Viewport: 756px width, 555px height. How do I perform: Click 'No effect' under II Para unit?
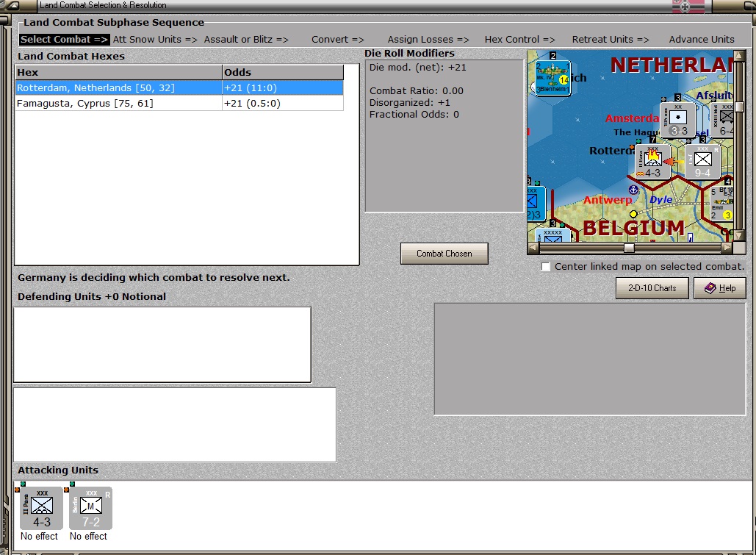pos(39,536)
